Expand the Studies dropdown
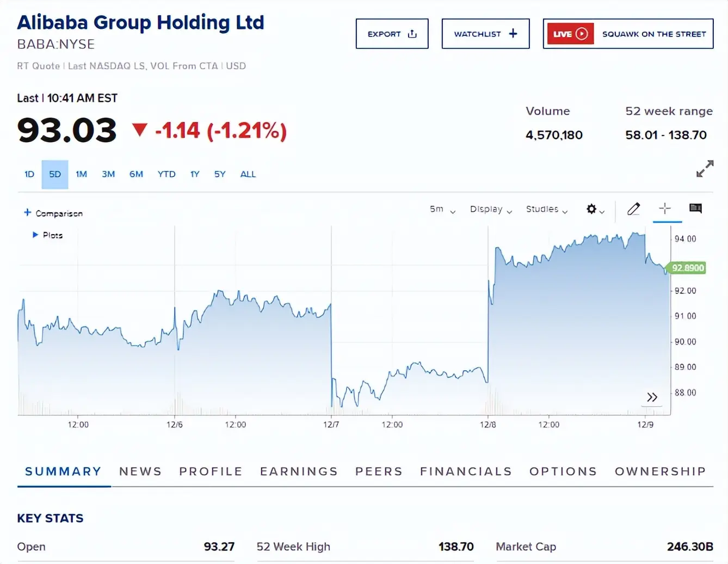728x564 pixels. point(546,210)
